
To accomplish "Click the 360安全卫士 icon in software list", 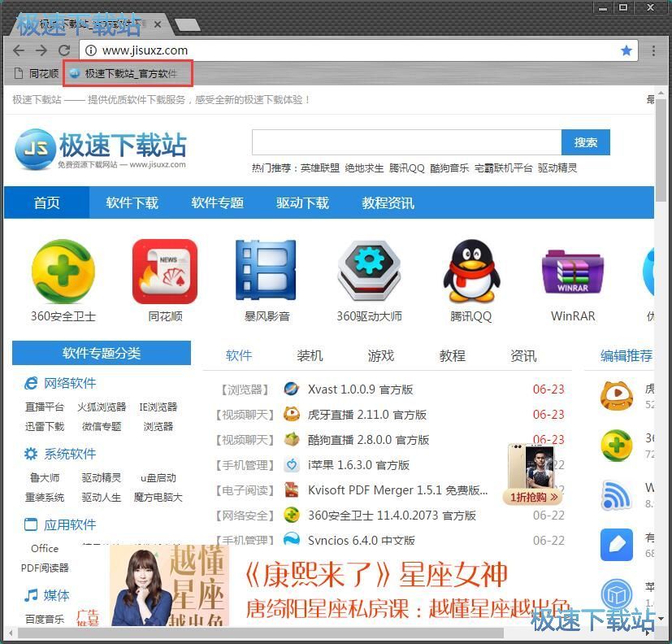I will click(x=292, y=515).
